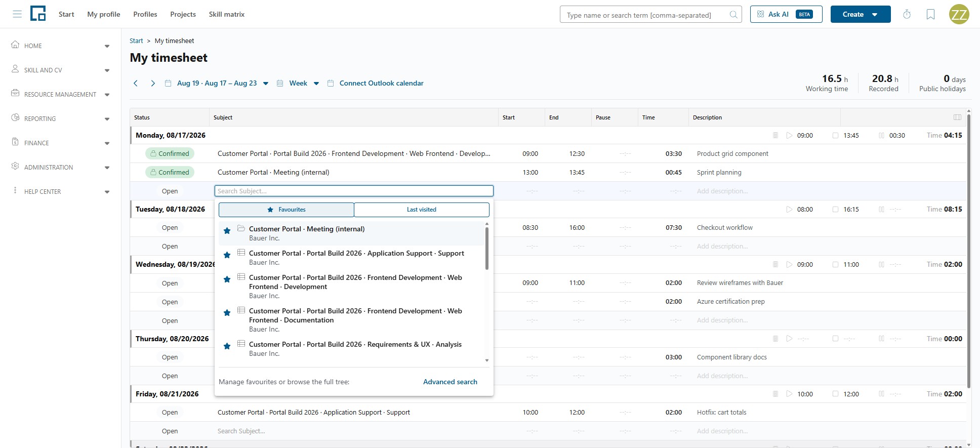Open Projects in top navigation
The image size is (980, 448).
(183, 14)
